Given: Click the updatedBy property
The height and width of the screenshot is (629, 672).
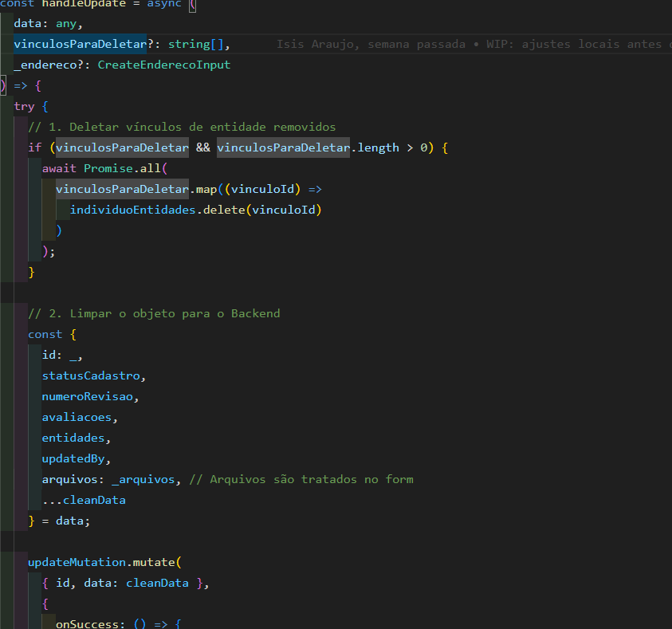Looking at the screenshot, I should click(x=76, y=458).
